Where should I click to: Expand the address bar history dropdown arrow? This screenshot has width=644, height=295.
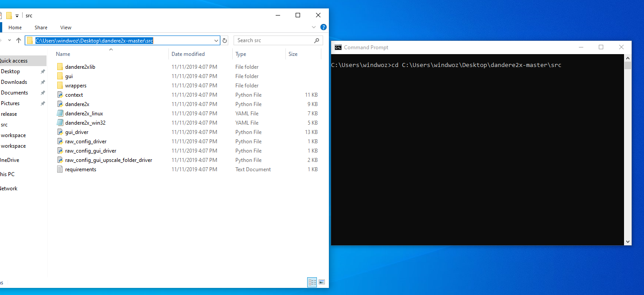[x=217, y=40]
